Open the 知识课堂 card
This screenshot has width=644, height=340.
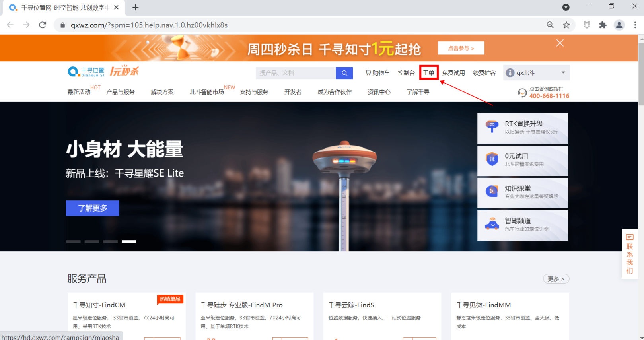pyautogui.click(x=523, y=192)
